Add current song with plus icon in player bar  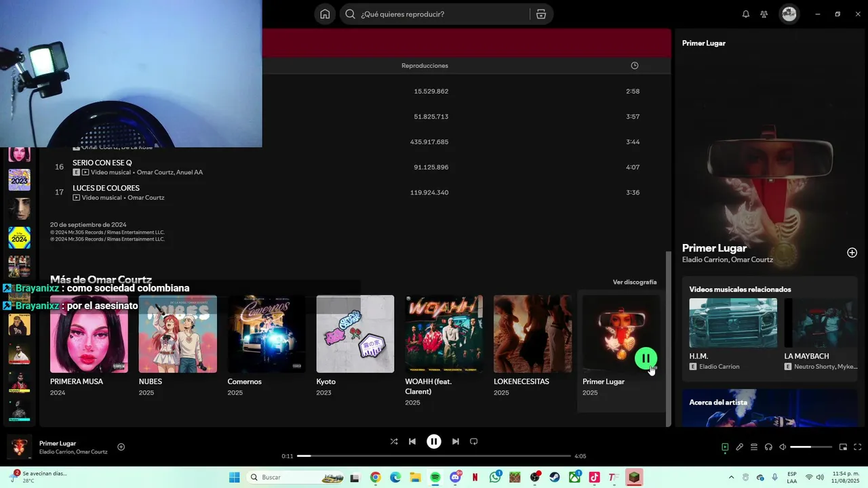click(x=121, y=447)
